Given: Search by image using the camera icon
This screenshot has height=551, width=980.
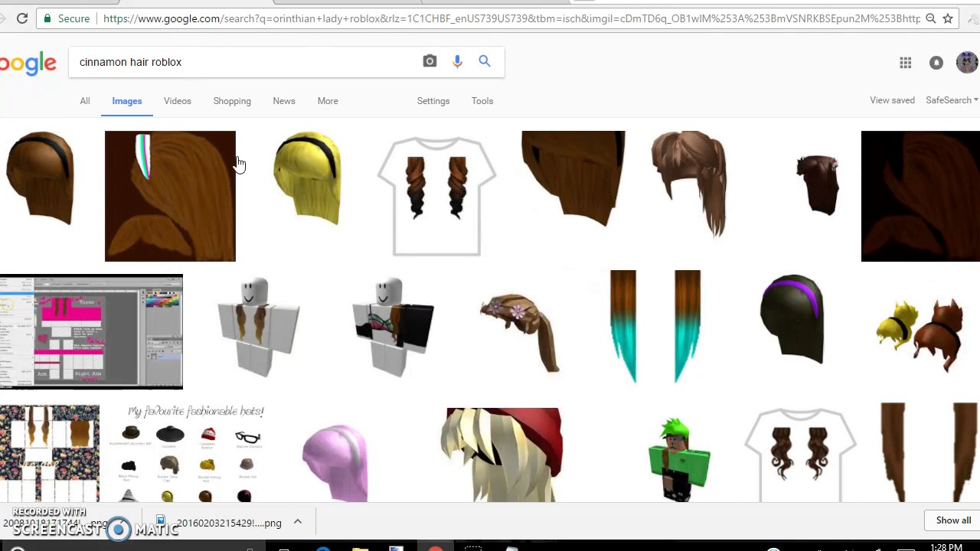Looking at the screenshot, I should [x=430, y=61].
